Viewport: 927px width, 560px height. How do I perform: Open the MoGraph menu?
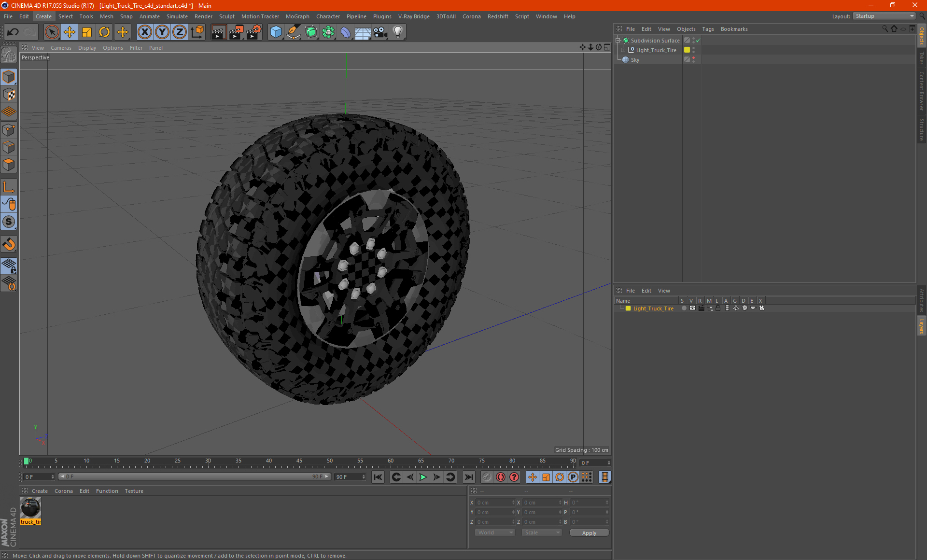pyautogui.click(x=297, y=16)
